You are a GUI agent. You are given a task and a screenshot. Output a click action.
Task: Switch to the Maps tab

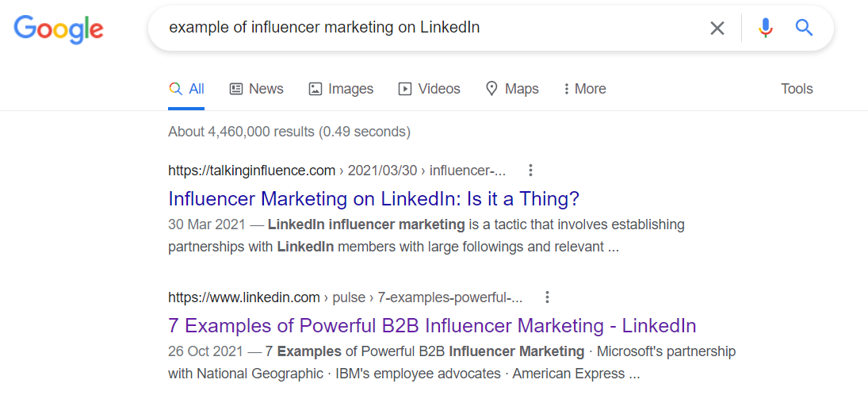pyautogui.click(x=512, y=89)
